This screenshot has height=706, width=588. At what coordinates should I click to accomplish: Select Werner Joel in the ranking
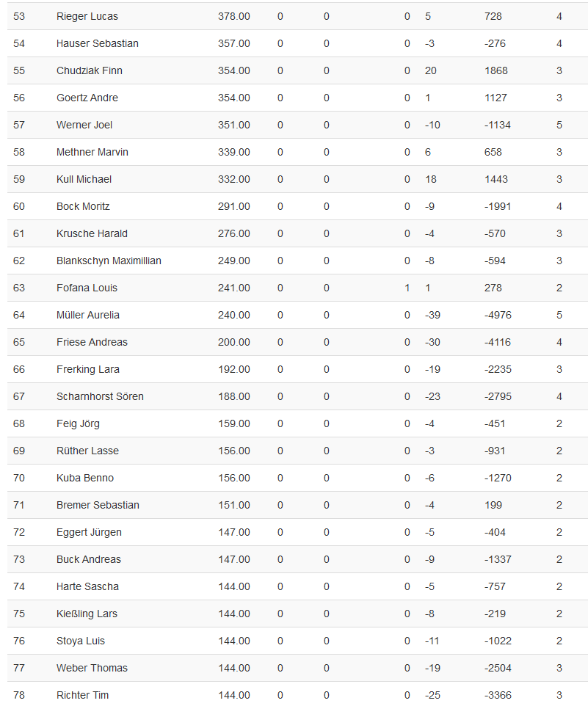(84, 125)
